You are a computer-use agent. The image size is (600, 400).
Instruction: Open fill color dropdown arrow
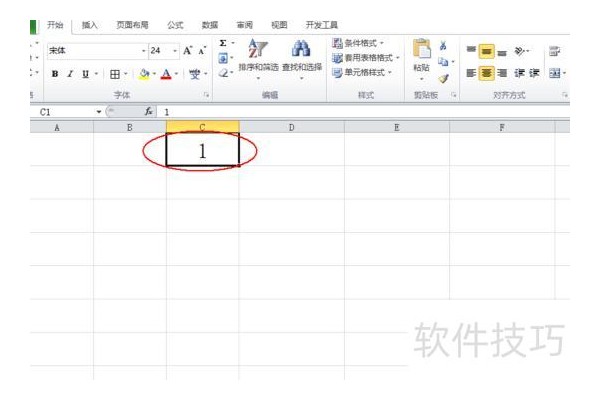(x=154, y=74)
